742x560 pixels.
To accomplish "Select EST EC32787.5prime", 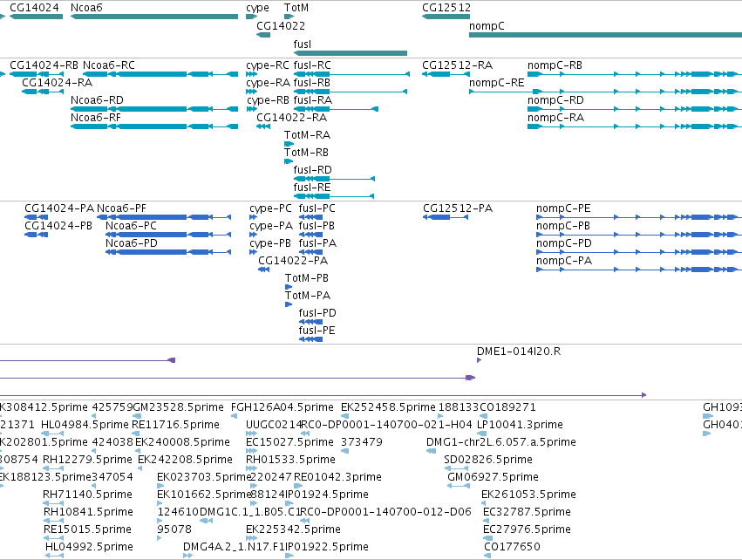I will click(x=486, y=520).
